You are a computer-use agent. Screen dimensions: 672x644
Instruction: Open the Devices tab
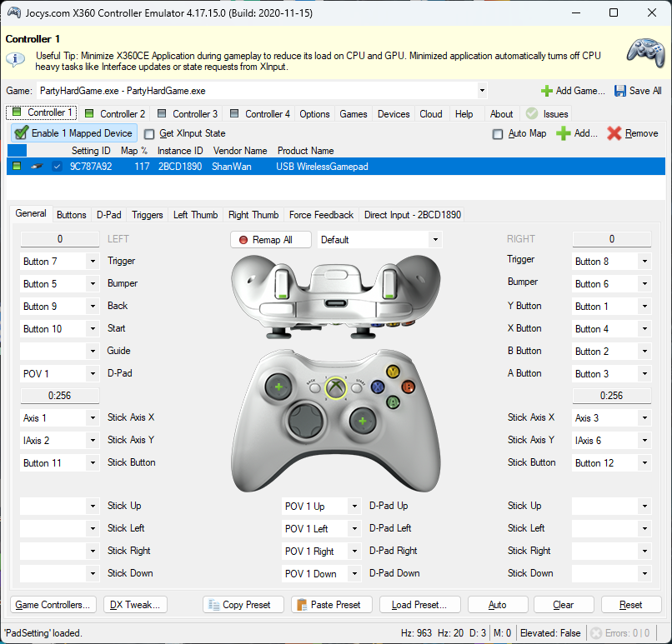point(394,114)
